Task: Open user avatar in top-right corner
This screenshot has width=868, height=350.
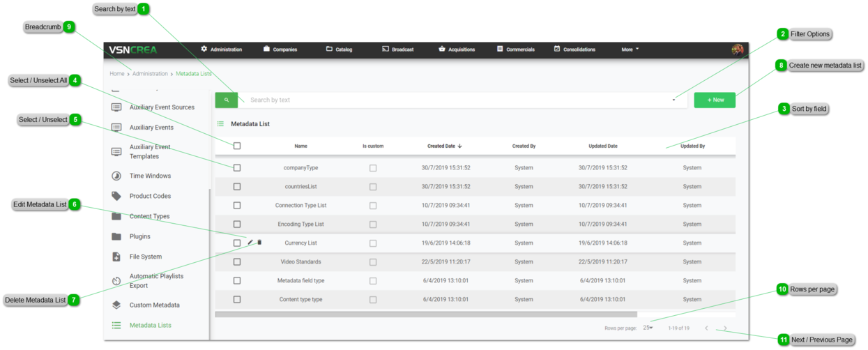Action: 737,50
